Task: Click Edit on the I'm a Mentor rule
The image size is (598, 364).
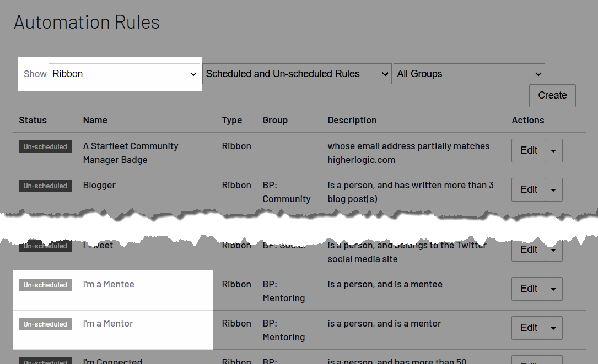Action: point(529,328)
